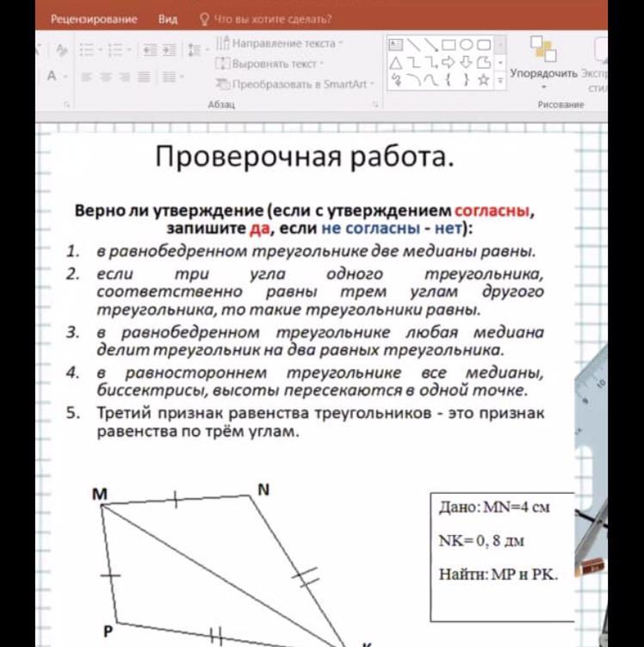Select the Right Brace shape
The height and width of the screenshot is (647, 644).
467,79
